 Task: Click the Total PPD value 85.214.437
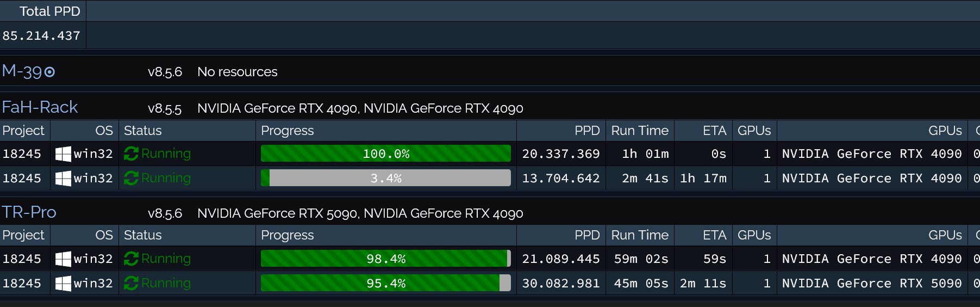pos(41,36)
